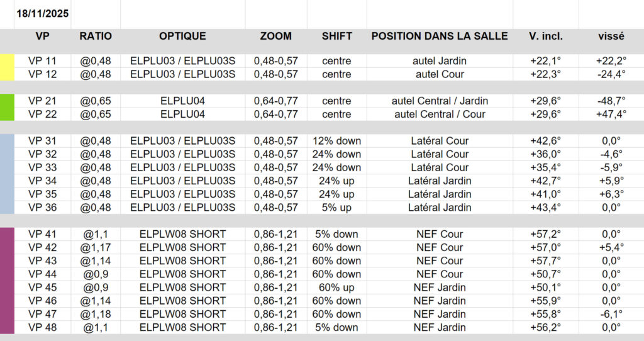The height and width of the screenshot is (341, 644).
Task: Click the @1,17 ratio cell
Action: click(96, 247)
